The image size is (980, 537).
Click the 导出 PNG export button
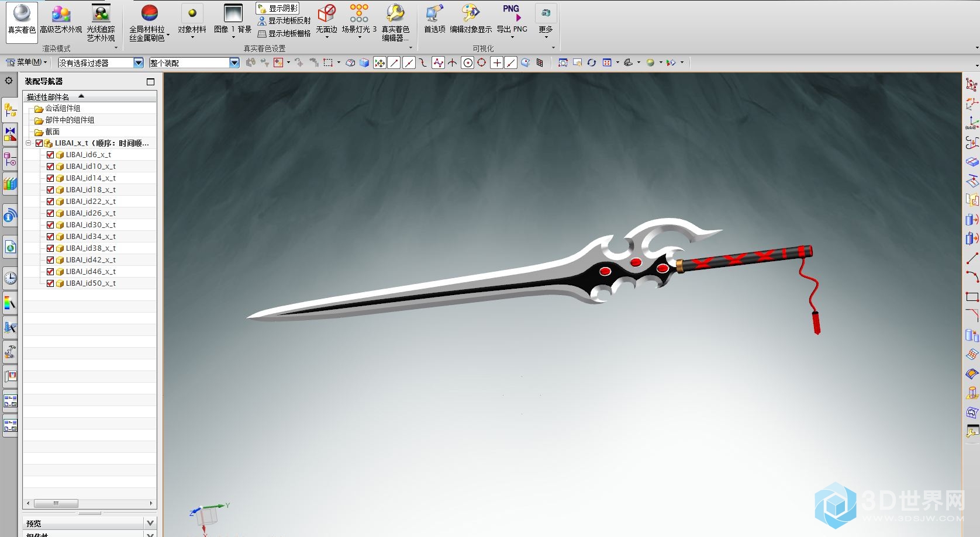click(x=512, y=18)
